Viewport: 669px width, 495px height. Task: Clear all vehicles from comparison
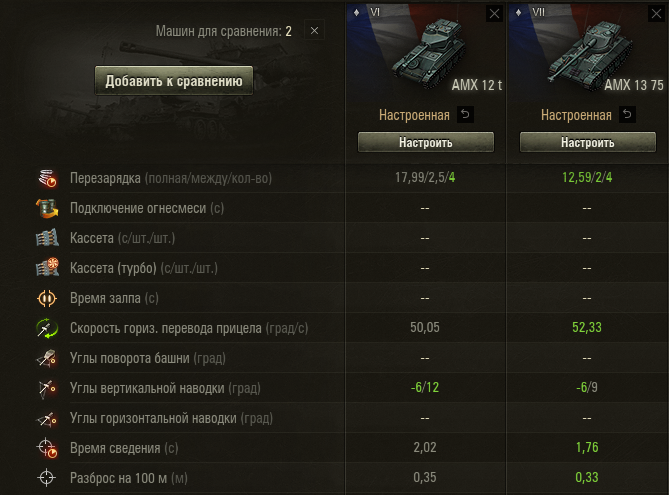click(x=314, y=30)
